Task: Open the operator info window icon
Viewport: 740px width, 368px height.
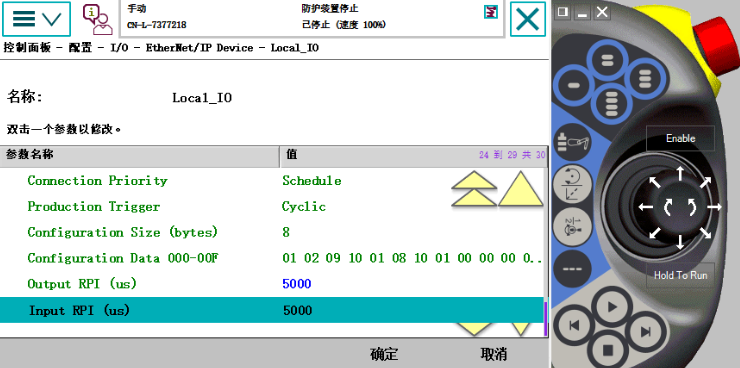Action: pos(98,19)
